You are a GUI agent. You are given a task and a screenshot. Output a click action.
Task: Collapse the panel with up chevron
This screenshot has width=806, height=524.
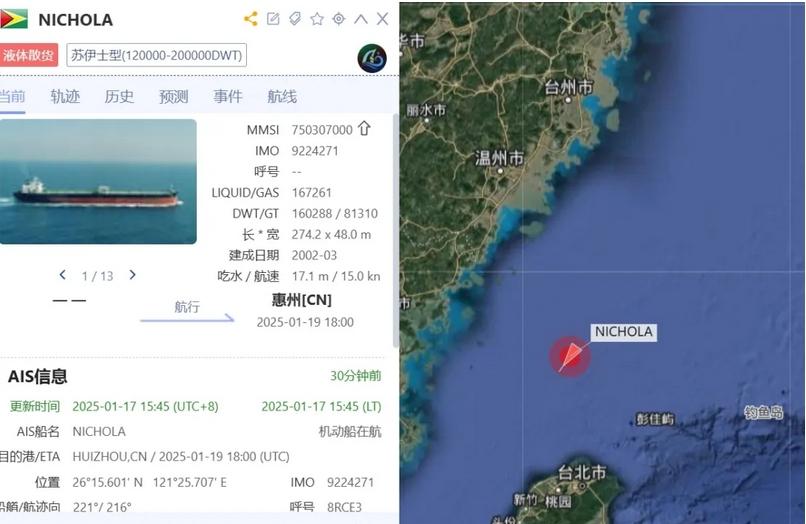pyautogui.click(x=361, y=19)
